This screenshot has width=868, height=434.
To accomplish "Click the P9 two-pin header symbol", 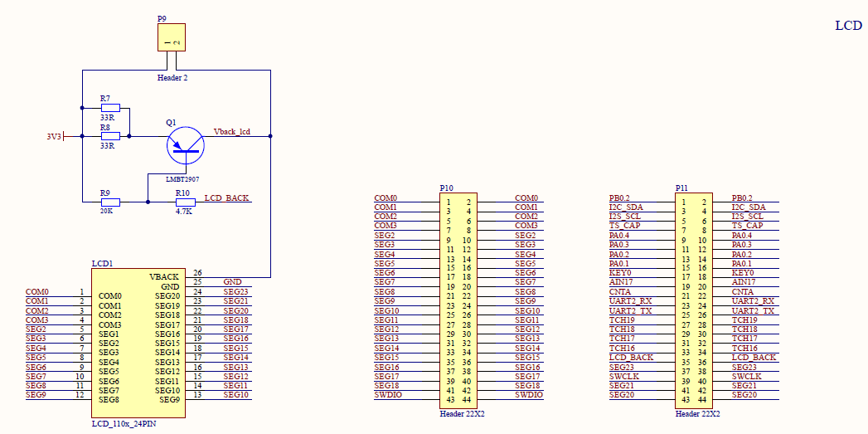I will [172, 37].
